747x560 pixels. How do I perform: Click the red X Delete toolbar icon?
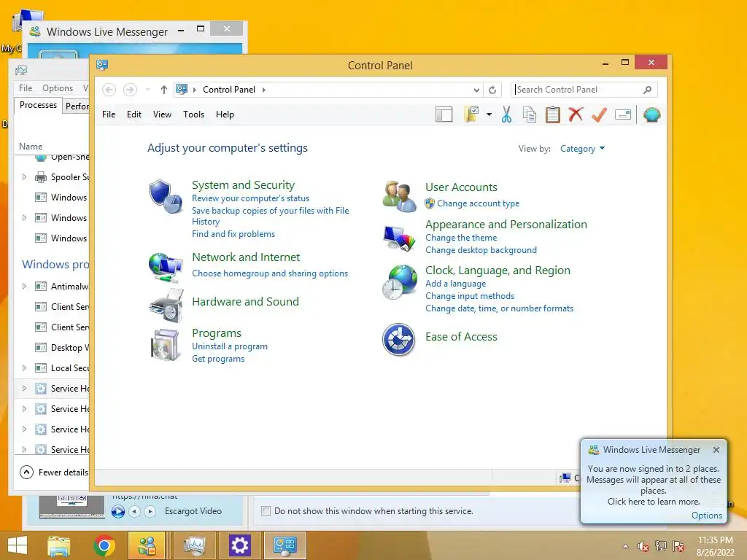(576, 114)
